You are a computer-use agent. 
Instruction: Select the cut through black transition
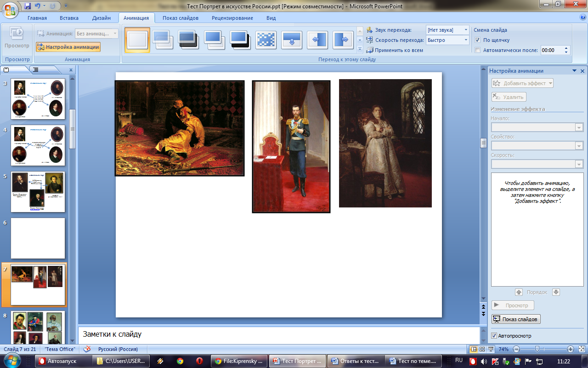(x=240, y=40)
